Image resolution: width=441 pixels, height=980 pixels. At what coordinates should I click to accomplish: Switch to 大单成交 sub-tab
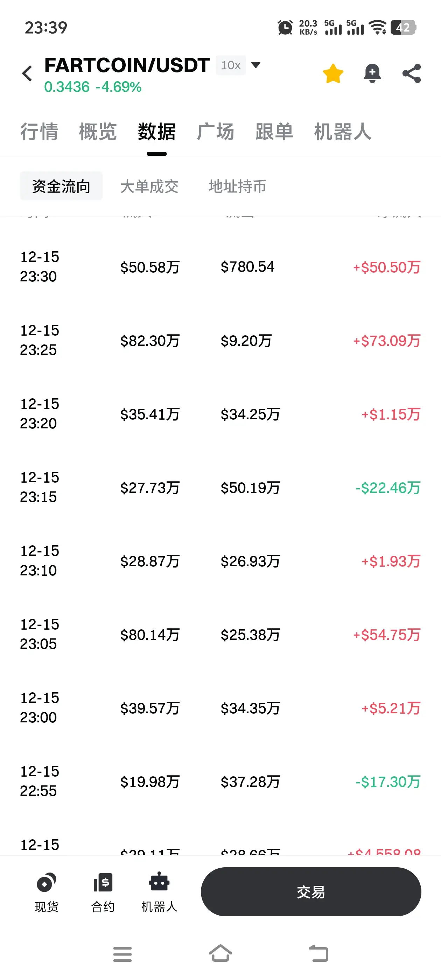click(149, 187)
